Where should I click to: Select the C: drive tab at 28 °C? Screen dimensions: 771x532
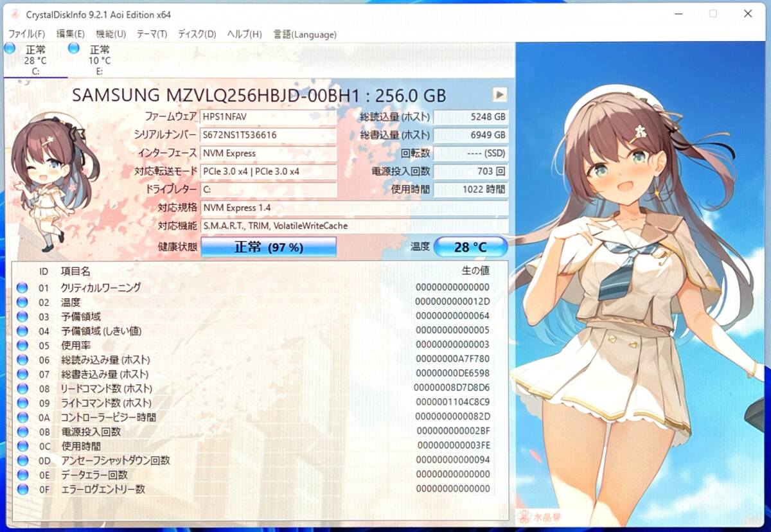(35, 60)
